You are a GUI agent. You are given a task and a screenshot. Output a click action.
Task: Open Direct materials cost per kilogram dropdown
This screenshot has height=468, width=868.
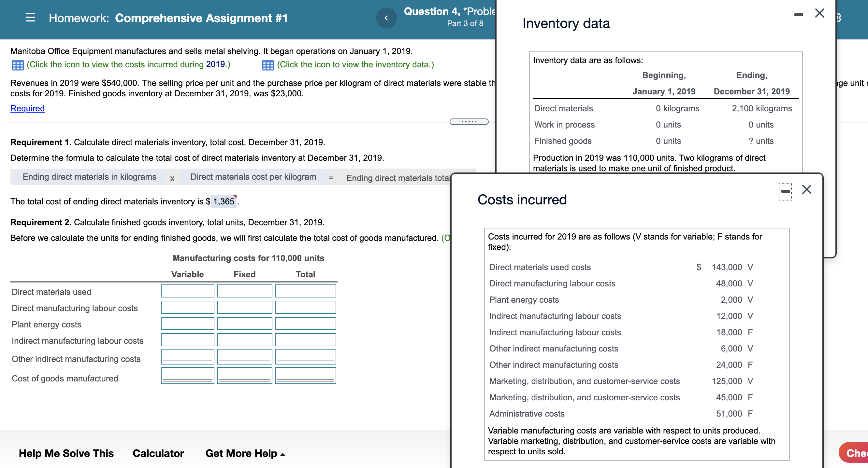253,177
